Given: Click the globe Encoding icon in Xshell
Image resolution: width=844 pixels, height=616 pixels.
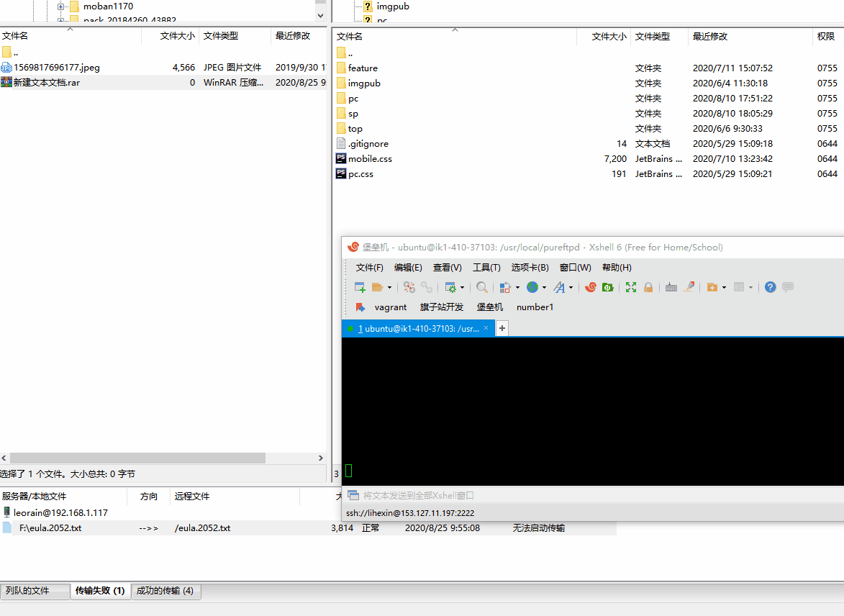Looking at the screenshot, I should (532, 288).
